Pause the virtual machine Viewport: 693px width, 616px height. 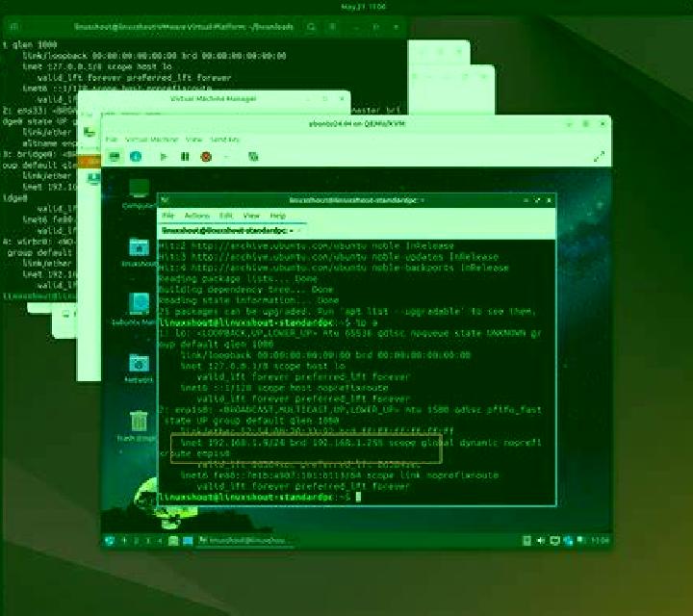185,157
